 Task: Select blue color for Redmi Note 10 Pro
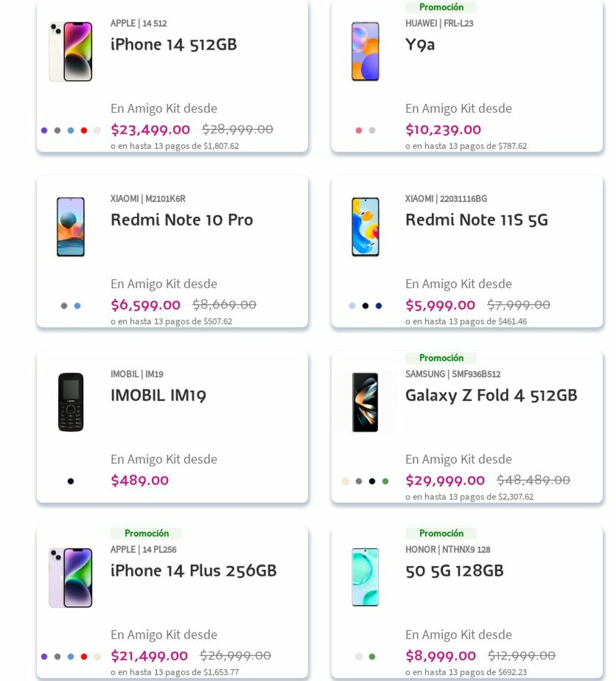pyautogui.click(x=77, y=306)
